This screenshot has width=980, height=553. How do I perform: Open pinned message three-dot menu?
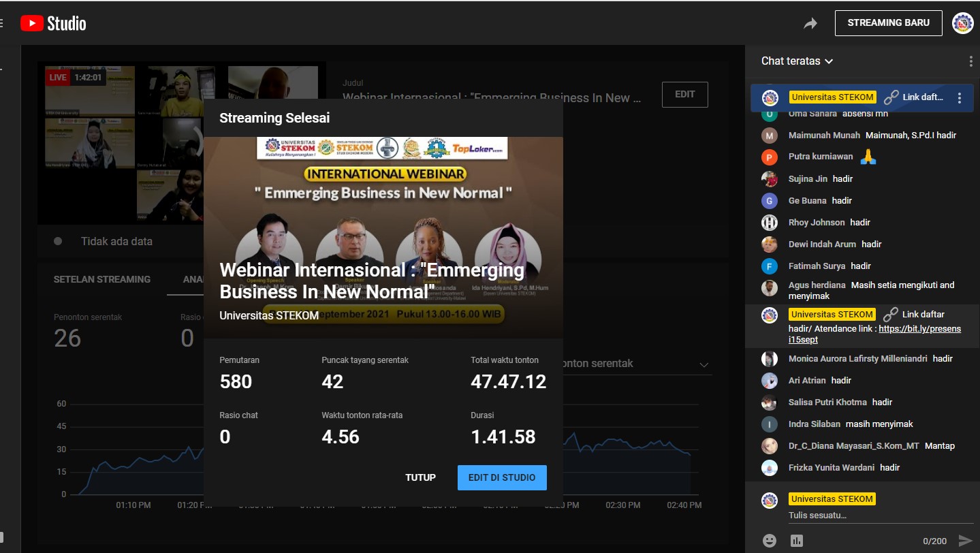pos(960,98)
